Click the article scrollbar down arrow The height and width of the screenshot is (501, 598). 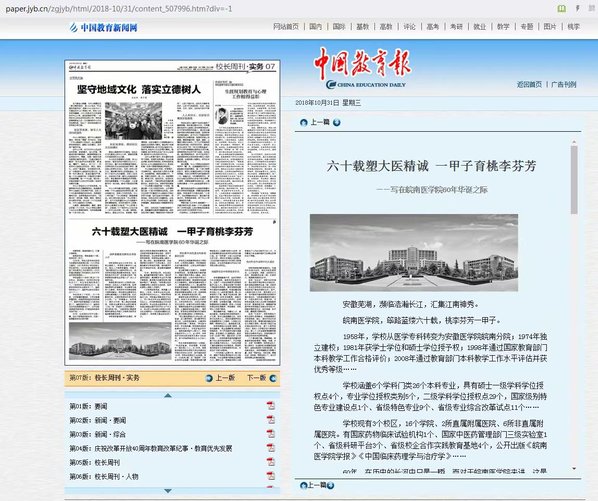pos(574,468)
